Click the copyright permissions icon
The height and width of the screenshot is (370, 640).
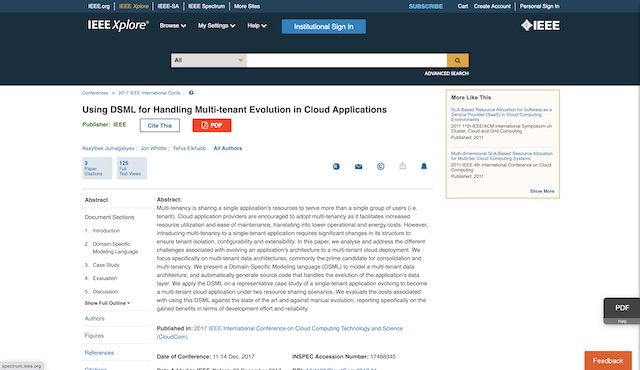[380, 166]
